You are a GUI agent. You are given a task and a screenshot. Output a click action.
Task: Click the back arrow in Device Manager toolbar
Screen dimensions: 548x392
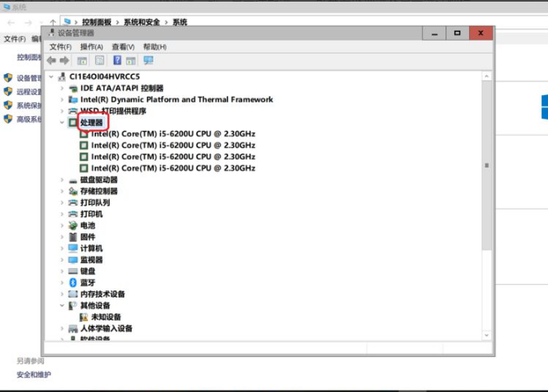(52, 60)
